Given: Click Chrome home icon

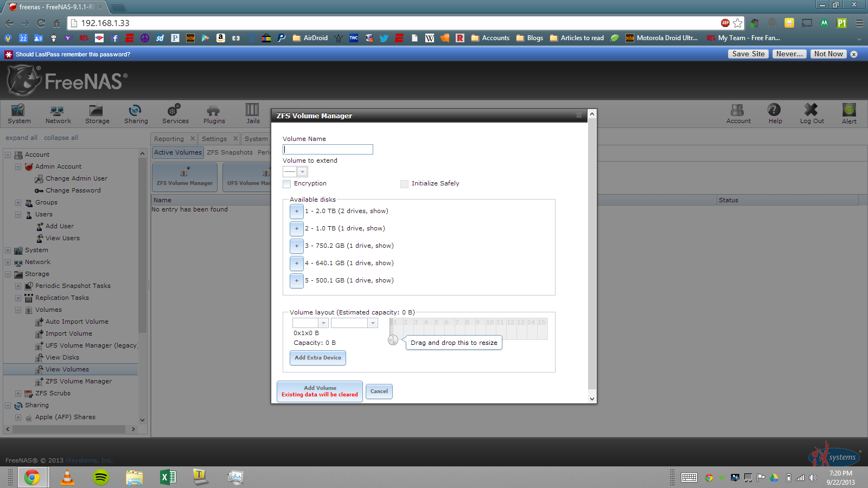Looking at the screenshot, I should (56, 23).
